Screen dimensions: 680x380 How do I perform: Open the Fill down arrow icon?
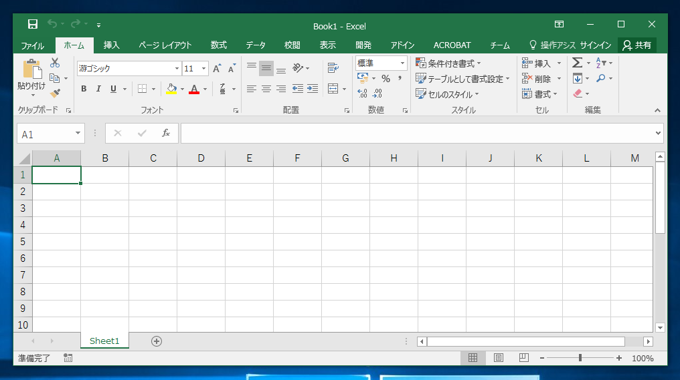tap(577, 79)
